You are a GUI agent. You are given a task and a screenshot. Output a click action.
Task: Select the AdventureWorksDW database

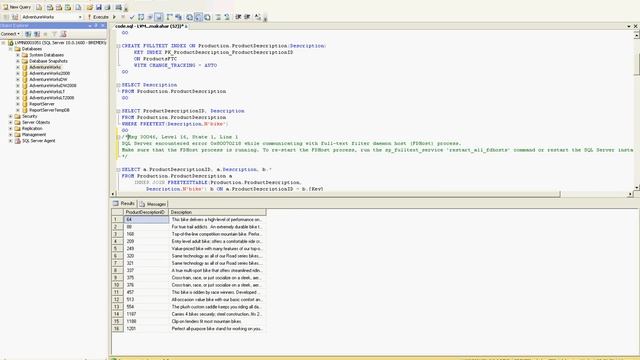48,80
